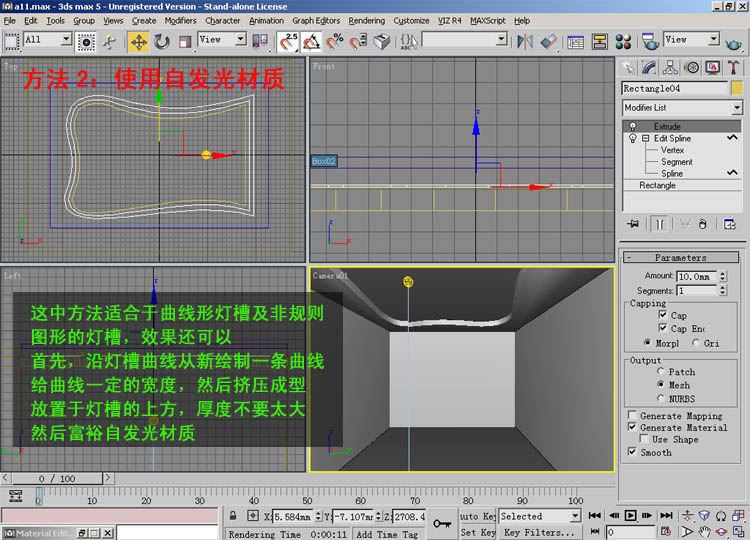Open the Rendering menu
The image size is (750, 540).
pos(366,20)
